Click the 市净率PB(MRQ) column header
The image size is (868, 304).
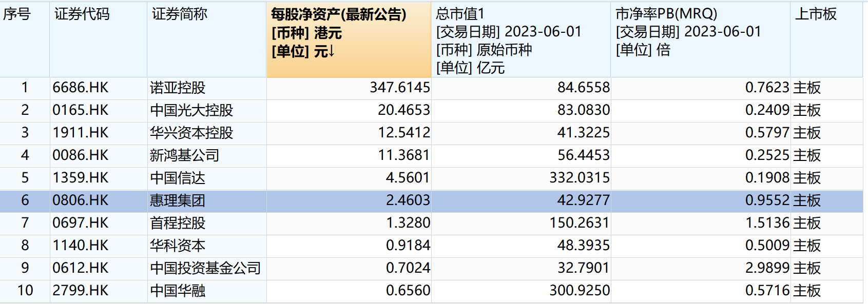click(x=700, y=40)
